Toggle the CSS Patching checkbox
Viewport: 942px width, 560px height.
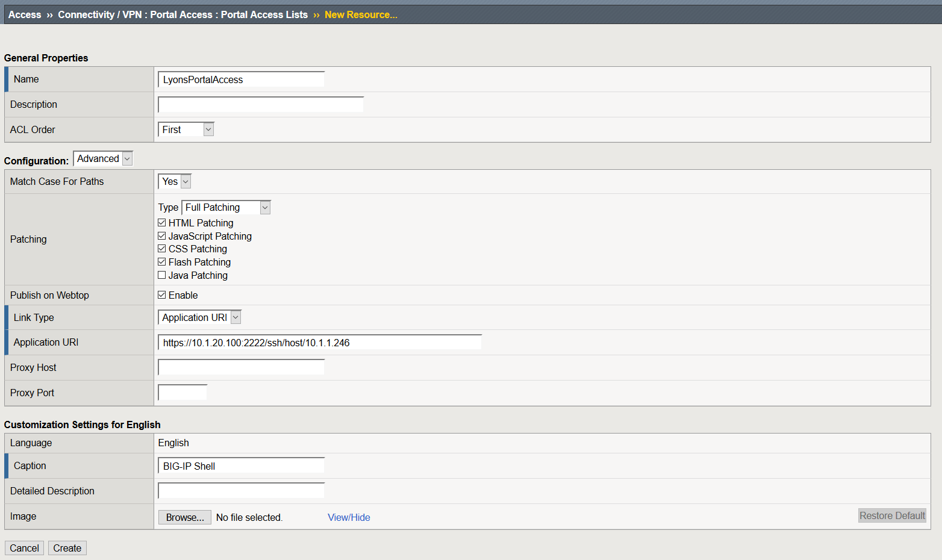tap(161, 249)
